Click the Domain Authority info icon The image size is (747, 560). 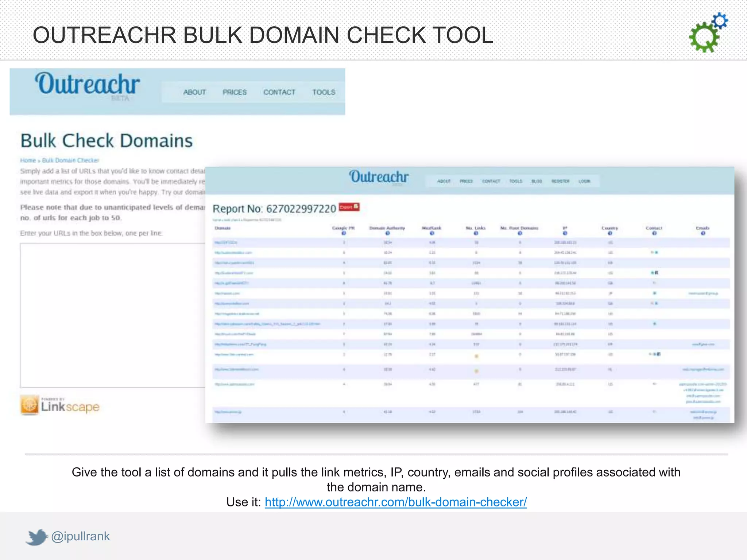pyautogui.click(x=387, y=233)
